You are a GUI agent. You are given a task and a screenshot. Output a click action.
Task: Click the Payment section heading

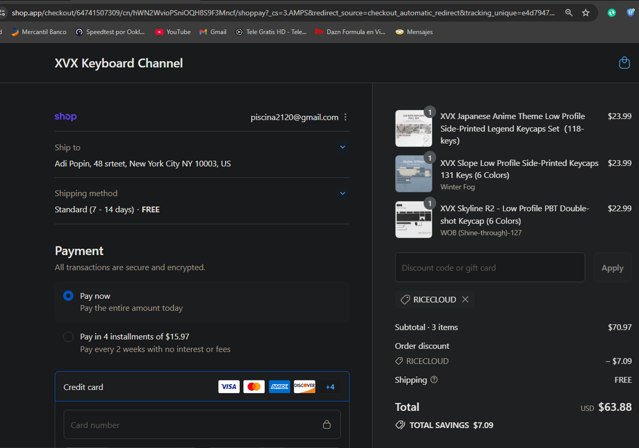pos(79,251)
